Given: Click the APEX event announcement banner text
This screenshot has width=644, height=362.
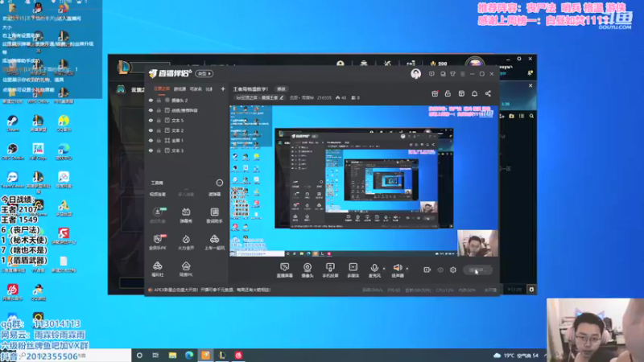Looking at the screenshot, I should click(212, 290).
